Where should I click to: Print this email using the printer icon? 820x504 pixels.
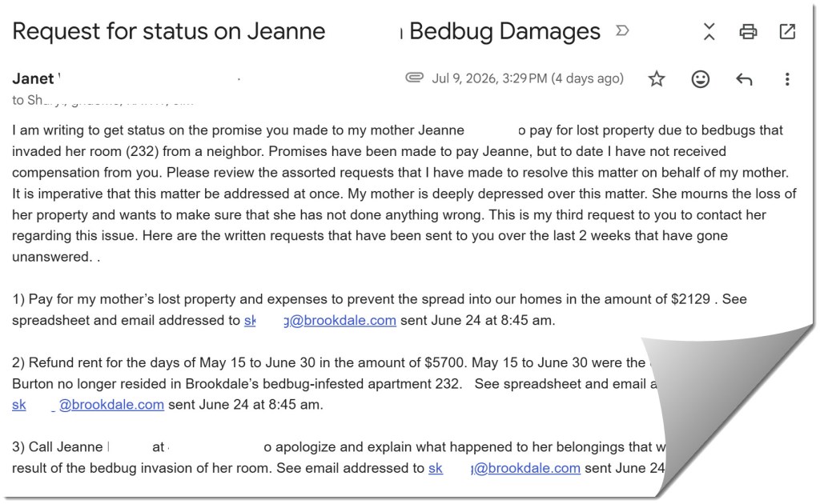click(748, 32)
